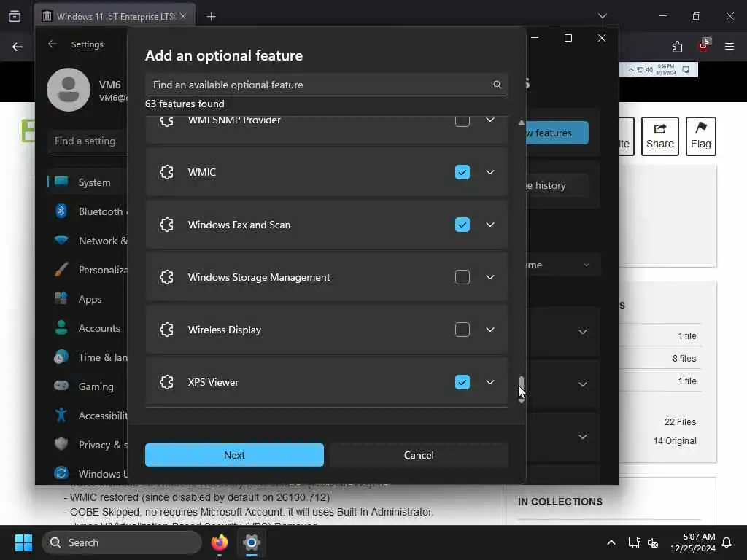Viewport: 747px width, 560px height.
Task: Cancel the Add an optional feature dialog
Action: point(419,455)
